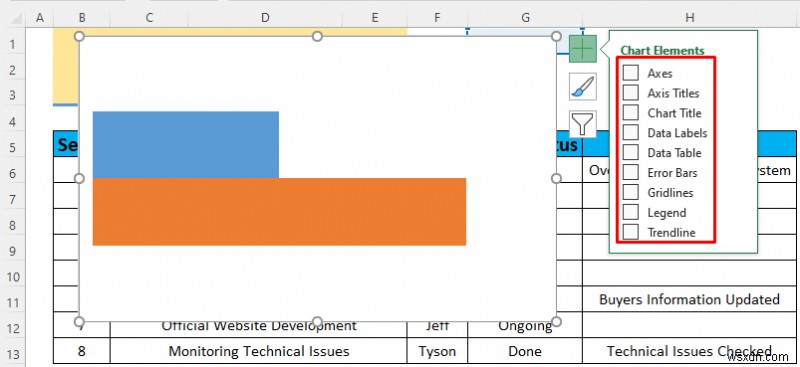The height and width of the screenshot is (367, 800).
Task: Select row 5 header
Action: pyautogui.click(x=13, y=148)
